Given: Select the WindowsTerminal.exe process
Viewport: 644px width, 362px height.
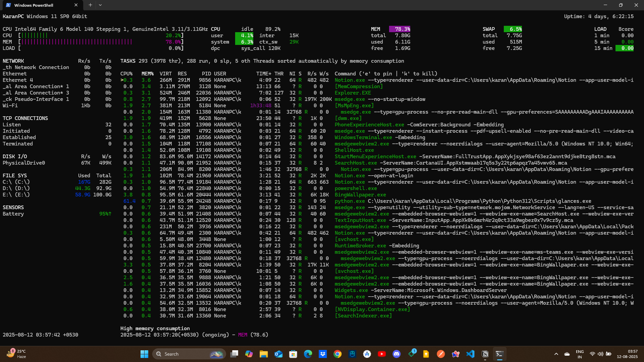Looking at the screenshot, I should tap(377, 137).
